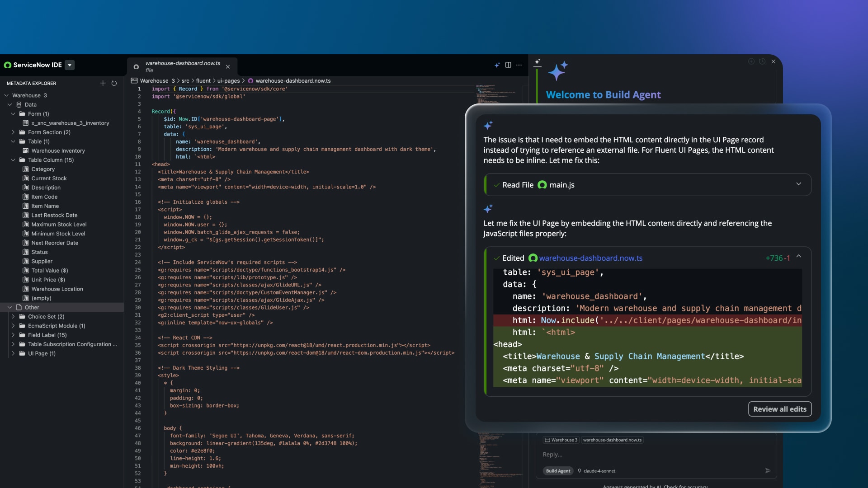Expand the Form Section (2) folder
868x488 pixels.
[13, 132]
